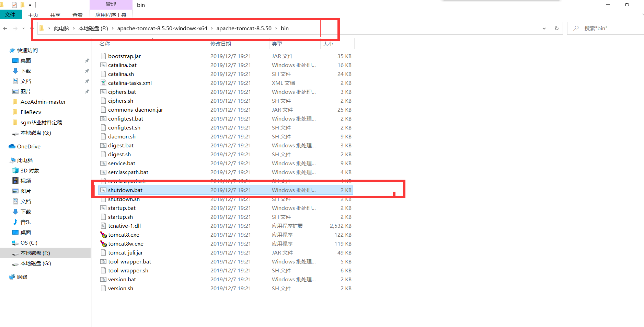
Task: Open the 查看 ribbon tab
Action: point(78,15)
